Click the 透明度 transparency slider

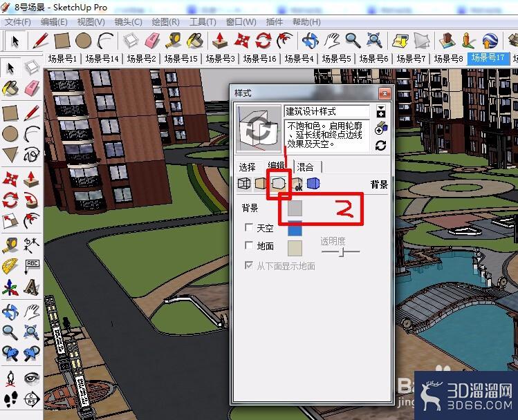click(x=340, y=251)
